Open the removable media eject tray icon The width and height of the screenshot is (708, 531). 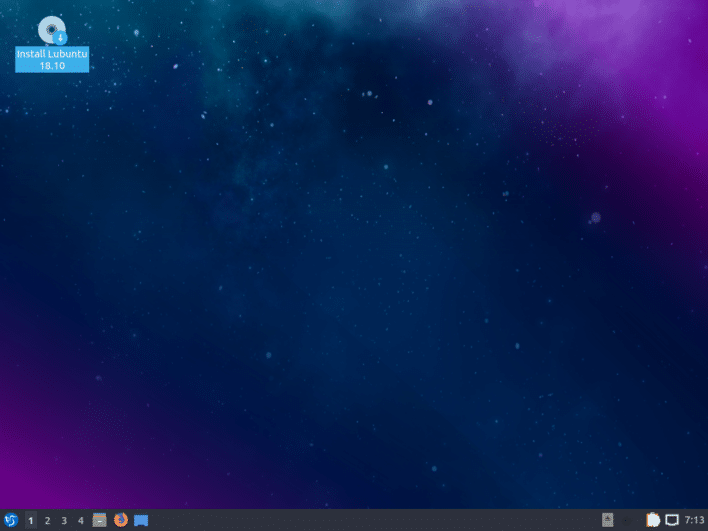click(608, 520)
